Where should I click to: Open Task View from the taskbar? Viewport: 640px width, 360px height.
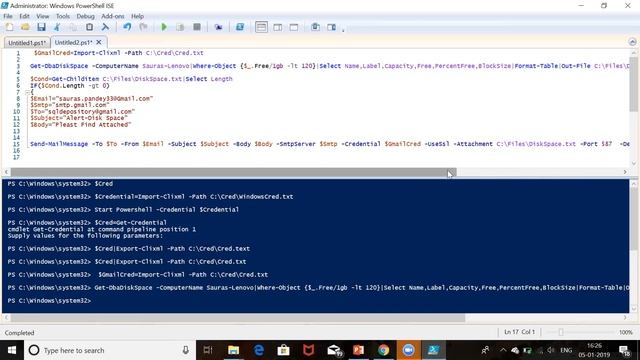tap(208, 350)
